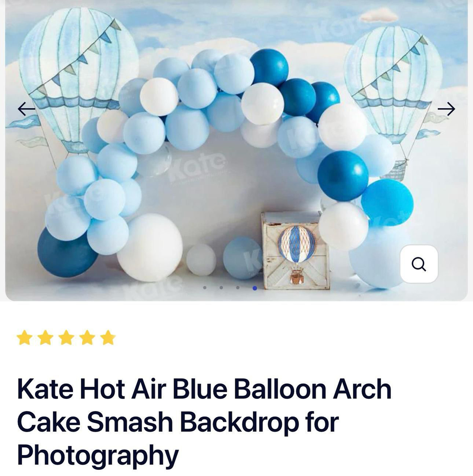
Task: Select the third yellow rating star
Action: point(66,338)
